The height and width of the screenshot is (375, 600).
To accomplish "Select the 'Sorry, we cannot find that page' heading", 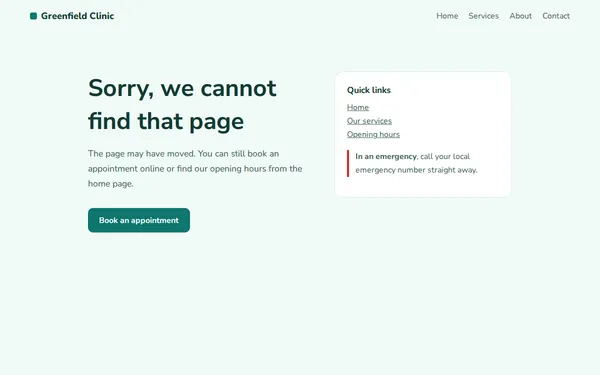I will tap(182, 104).
